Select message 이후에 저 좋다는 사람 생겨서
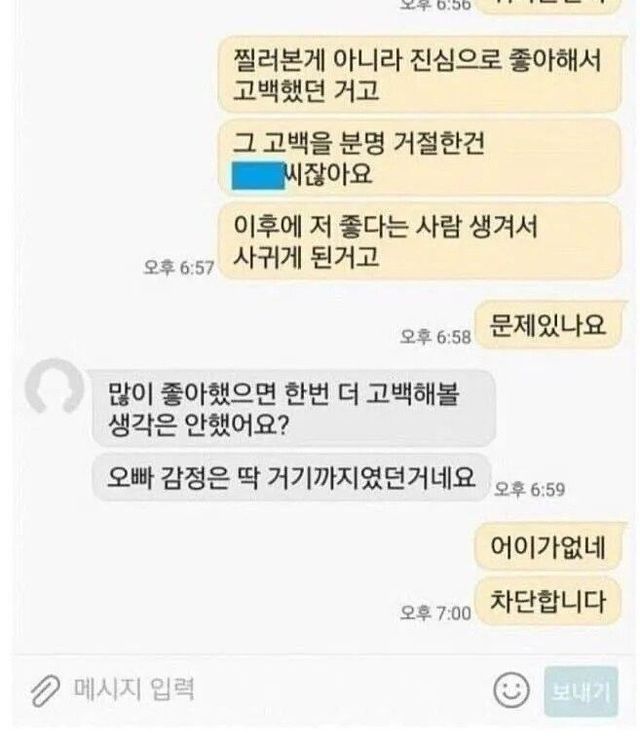 pyautogui.click(x=420, y=241)
